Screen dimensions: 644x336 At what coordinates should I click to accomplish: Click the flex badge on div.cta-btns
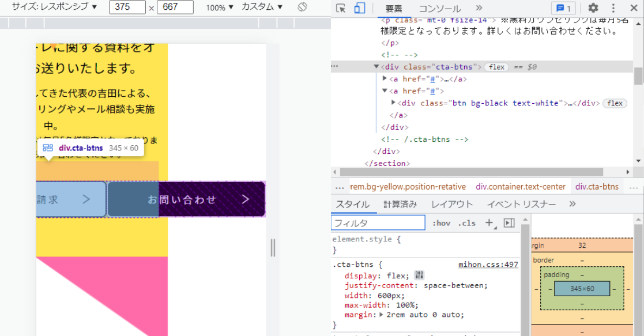point(496,67)
